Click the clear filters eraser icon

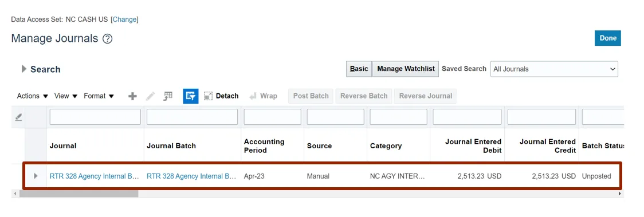click(18, 117)
